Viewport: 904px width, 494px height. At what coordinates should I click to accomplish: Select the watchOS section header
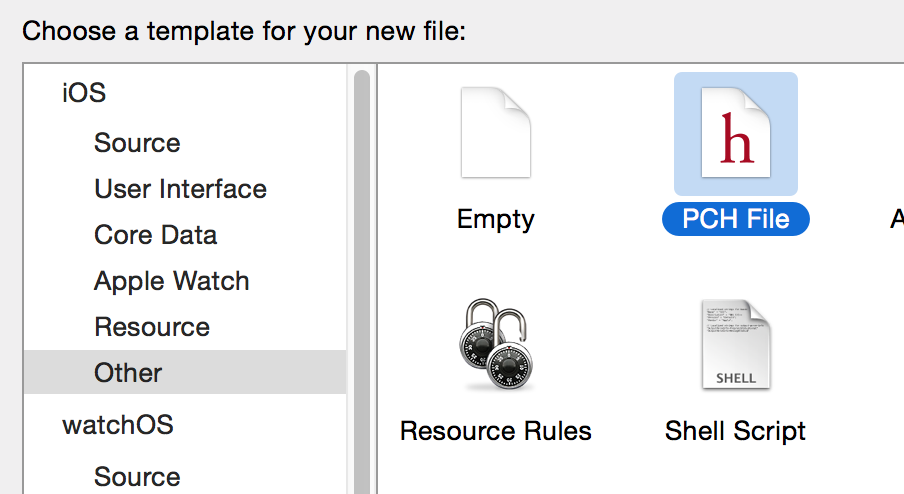point(118,425)
